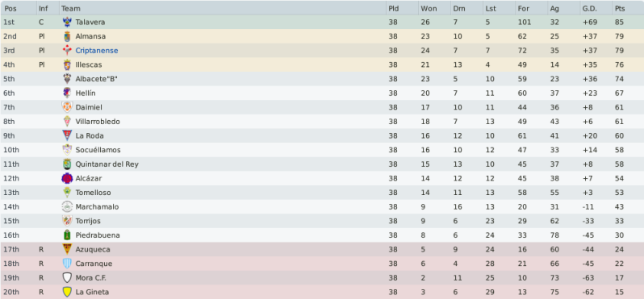Click the Carranque striped badge

coord(67,264)
